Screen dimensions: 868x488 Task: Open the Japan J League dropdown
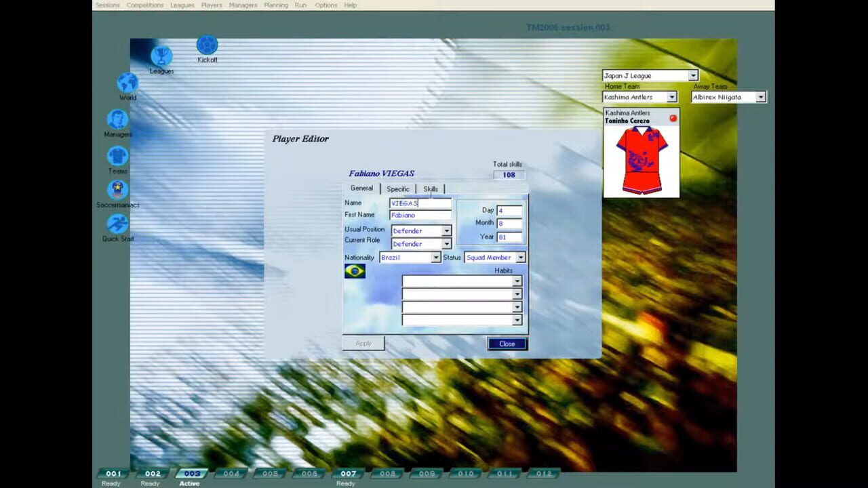pos(692,76)
